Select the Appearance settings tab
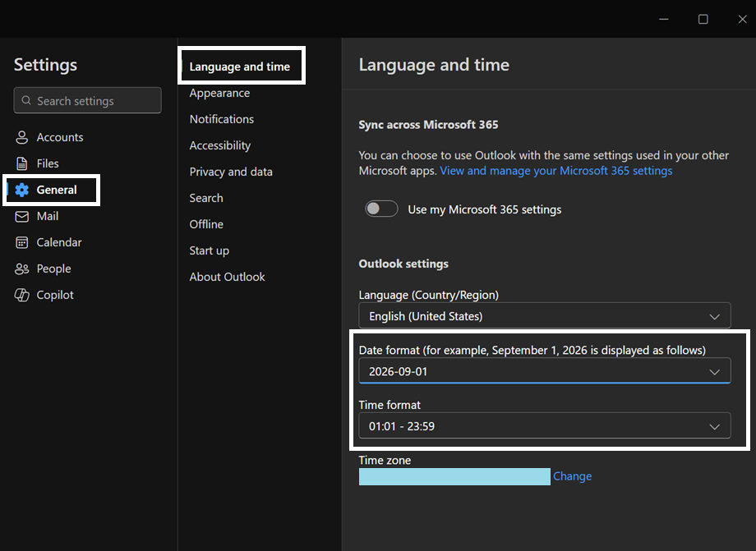The height and width of the screenshot is (551, 756). (219, 93)
